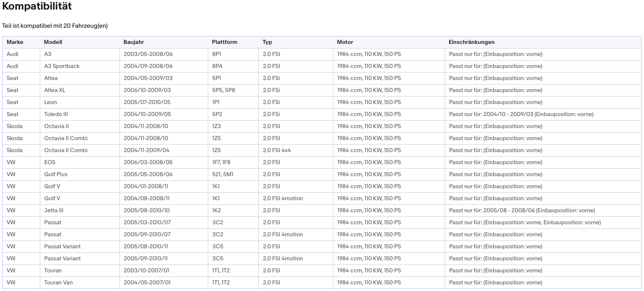The height and width of the screenshot is (291, 644).
Task: Click the Modell column header
Action: click(53, 42)
